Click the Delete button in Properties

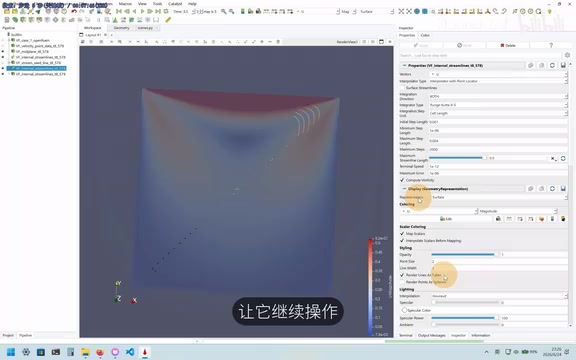508,45
